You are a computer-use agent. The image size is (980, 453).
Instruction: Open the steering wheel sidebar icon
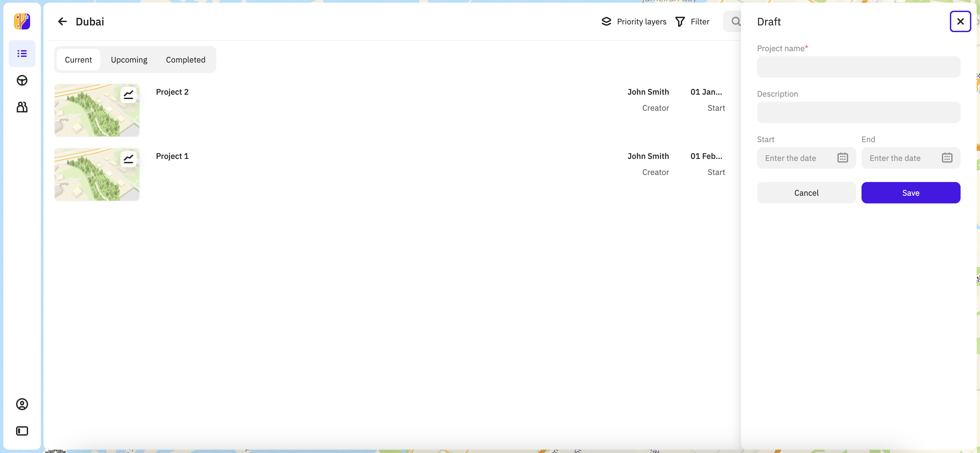22,80
